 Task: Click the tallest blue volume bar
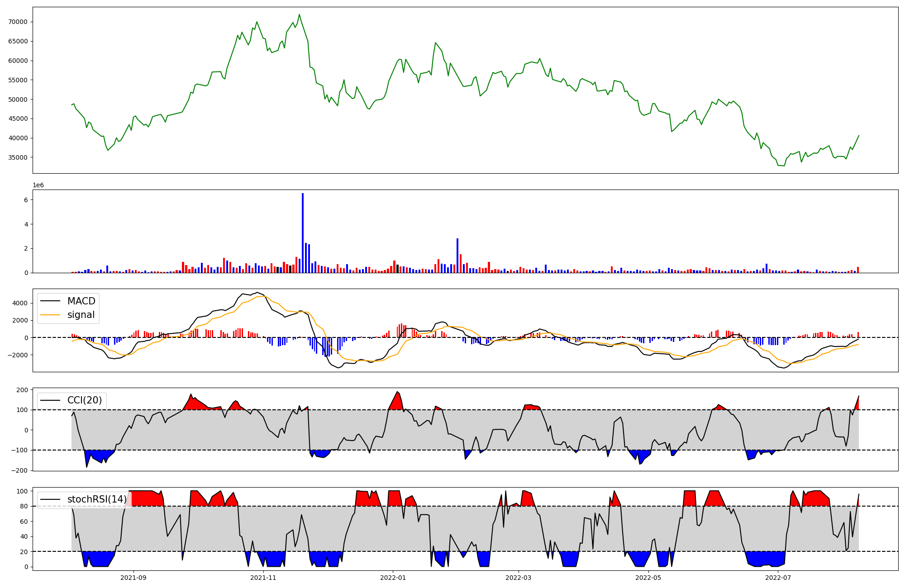[303, 233]
